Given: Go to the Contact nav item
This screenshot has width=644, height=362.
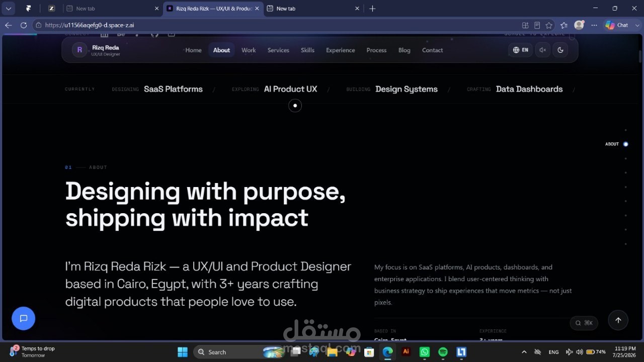Looking at the screenshot, I should [432, 50].
